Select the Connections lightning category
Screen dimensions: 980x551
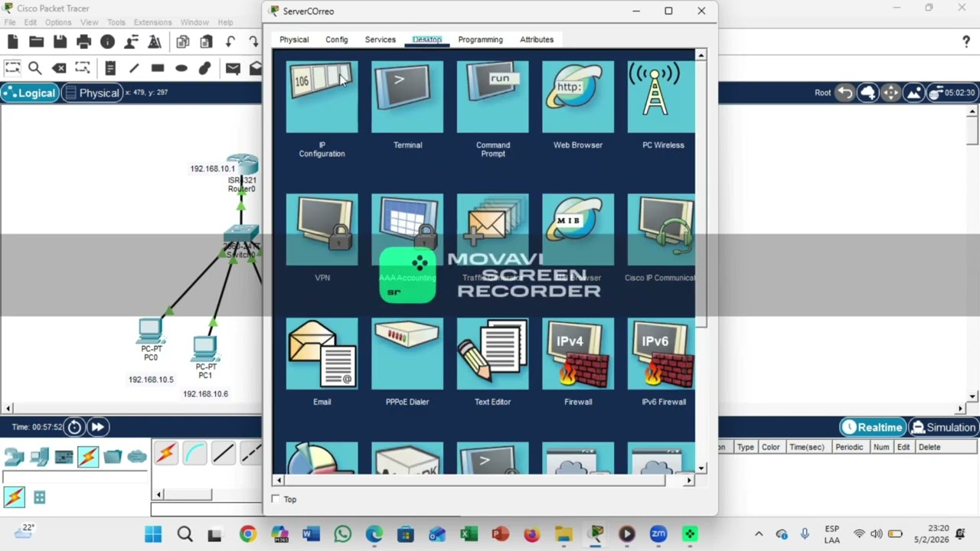pyautogui.click(x=88, y=457)
